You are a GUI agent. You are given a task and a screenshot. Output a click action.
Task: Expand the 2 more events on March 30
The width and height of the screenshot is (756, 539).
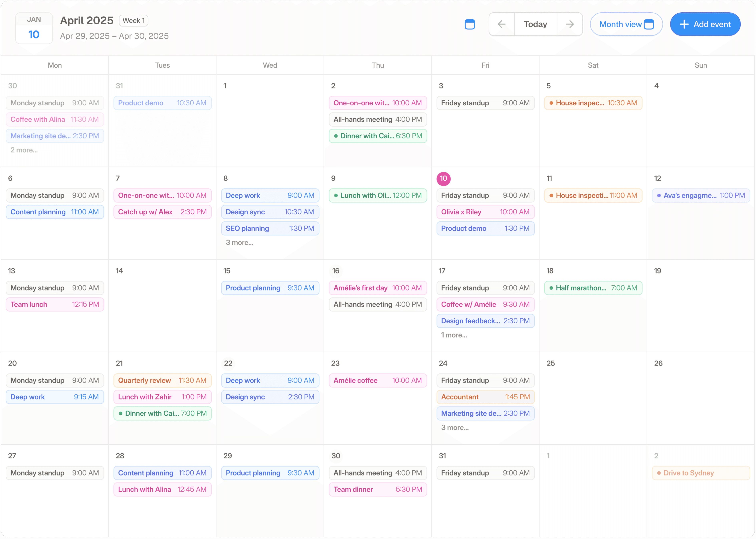click(24, 150)
